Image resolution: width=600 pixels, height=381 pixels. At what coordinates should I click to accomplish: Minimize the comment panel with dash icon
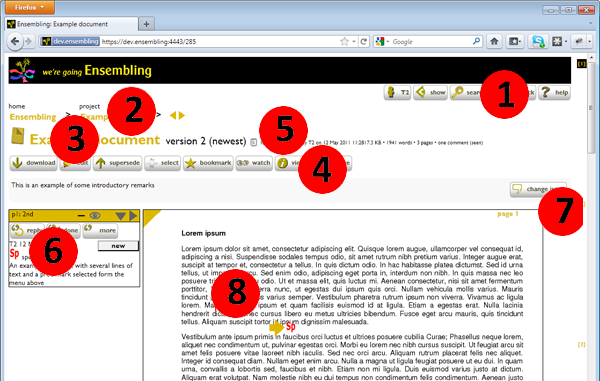click(81, 216)
